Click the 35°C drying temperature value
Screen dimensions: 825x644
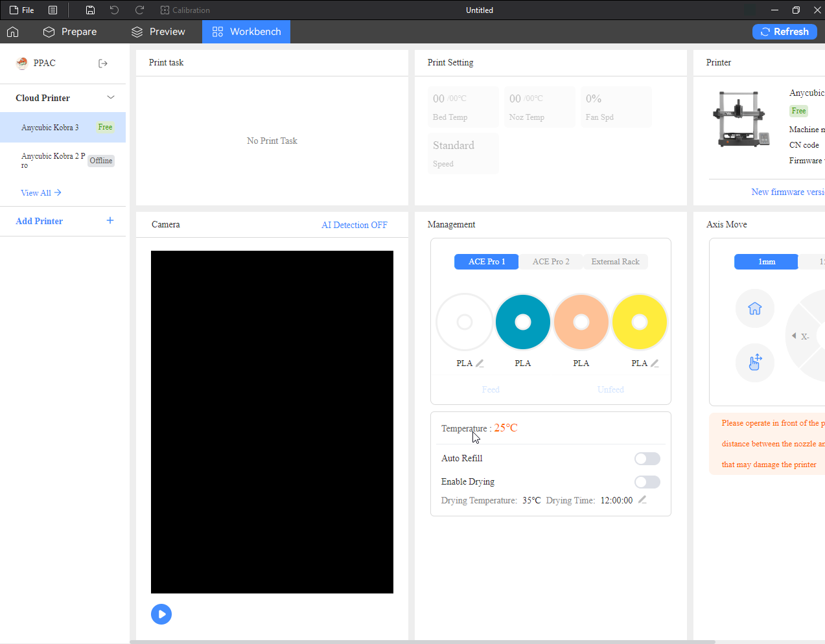point(531,500)
